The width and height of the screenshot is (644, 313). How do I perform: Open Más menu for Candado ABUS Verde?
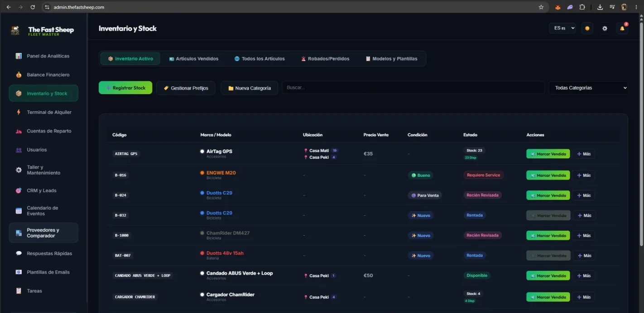point(584,275)
